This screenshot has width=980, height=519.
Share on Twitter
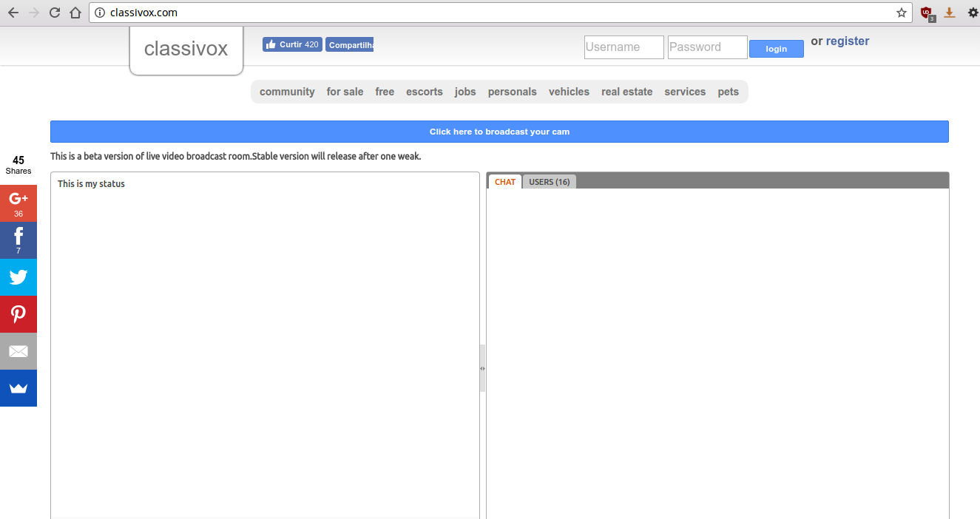(x=18, y=277)
